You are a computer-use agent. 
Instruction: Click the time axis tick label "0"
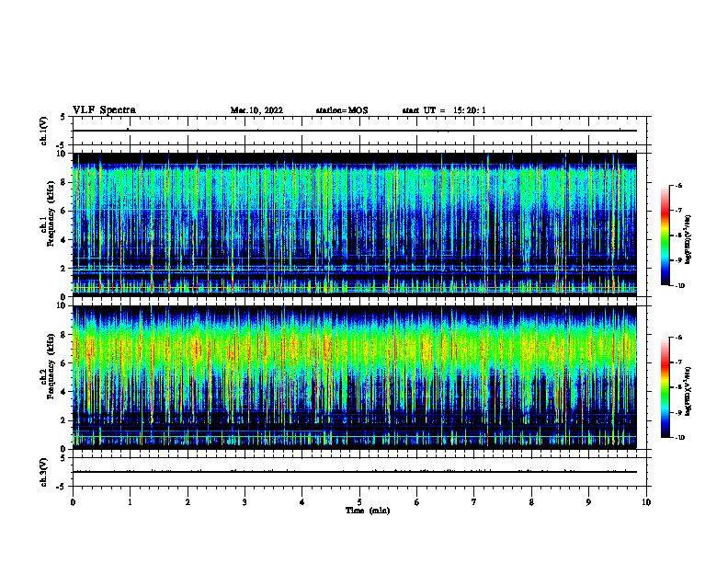pos(73,502)
